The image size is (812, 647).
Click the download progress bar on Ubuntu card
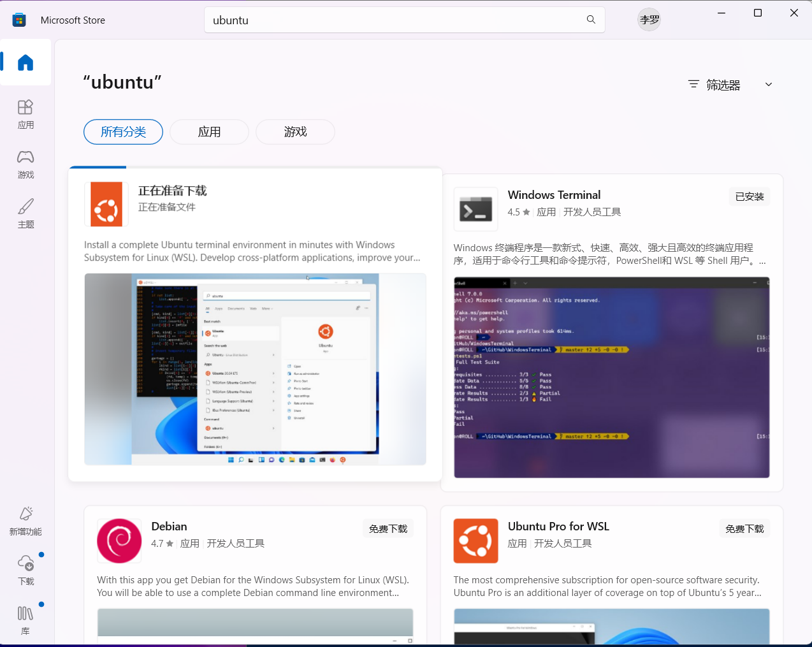tap(255, 167)
